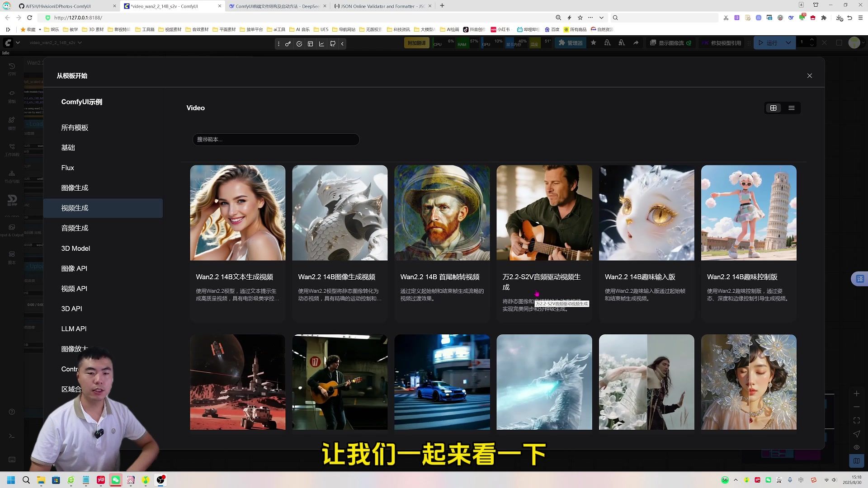Increase the batch count stepper

click(812, 40)
